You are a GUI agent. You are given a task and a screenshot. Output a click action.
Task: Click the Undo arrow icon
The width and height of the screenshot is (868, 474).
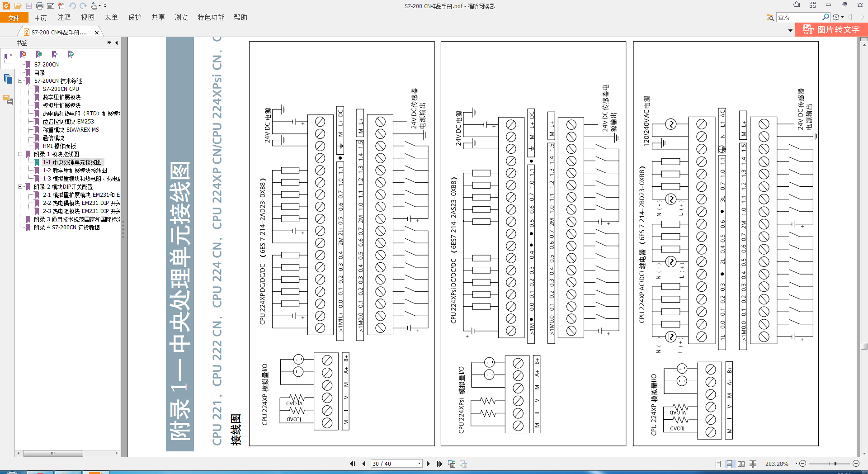72,6
